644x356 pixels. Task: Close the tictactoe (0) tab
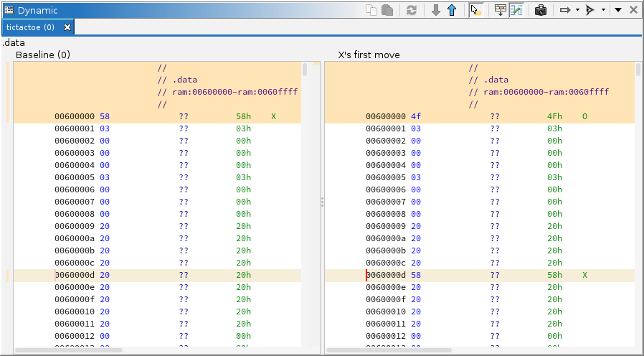pyautogui.click(x=67, y=27)
